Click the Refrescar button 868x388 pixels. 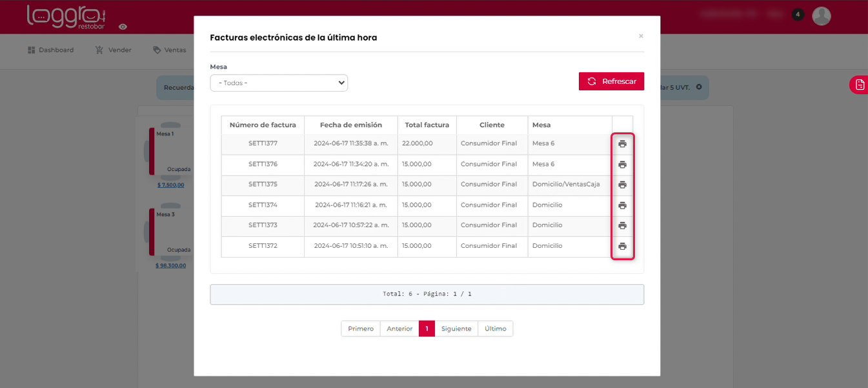[x=611, y=81]
